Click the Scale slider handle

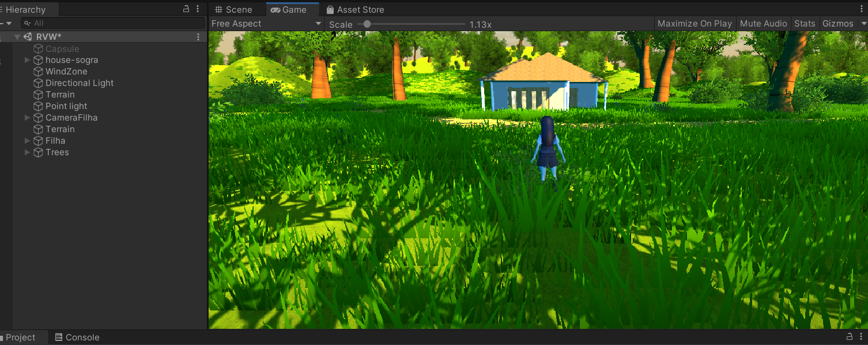click(x=367, y=24)
